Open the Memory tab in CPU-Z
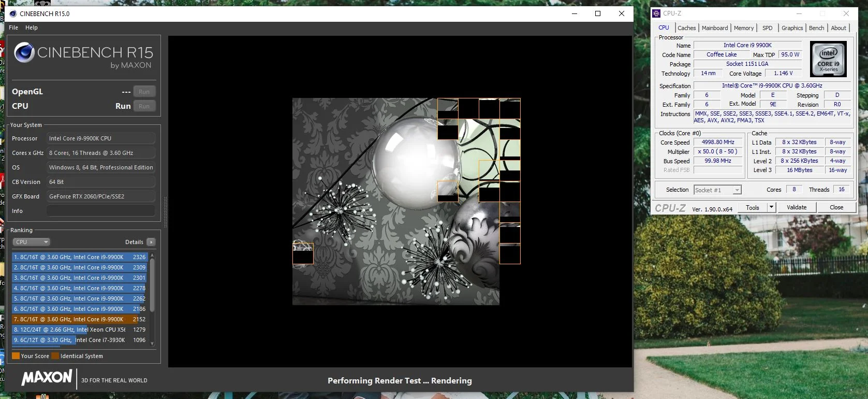 point(743,28)
